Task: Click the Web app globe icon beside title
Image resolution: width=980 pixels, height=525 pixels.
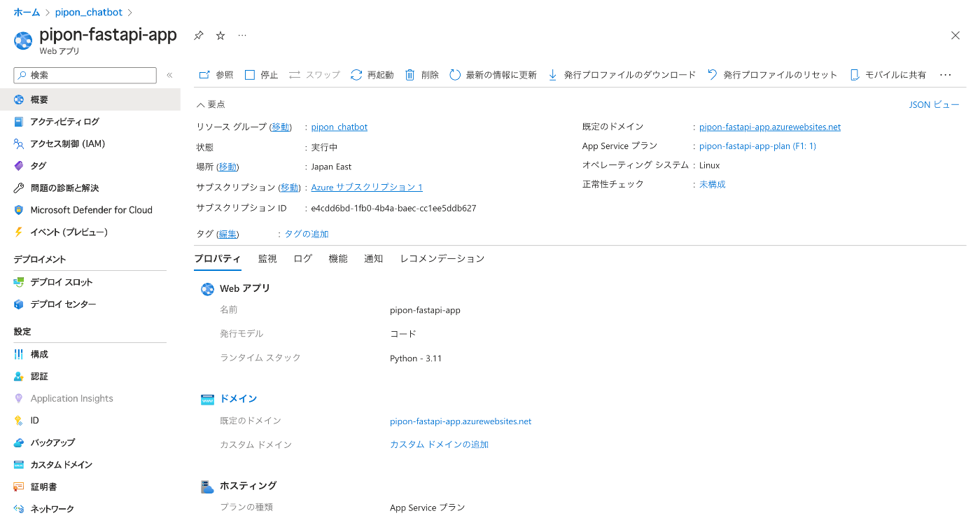Action: tap(23, 41)
